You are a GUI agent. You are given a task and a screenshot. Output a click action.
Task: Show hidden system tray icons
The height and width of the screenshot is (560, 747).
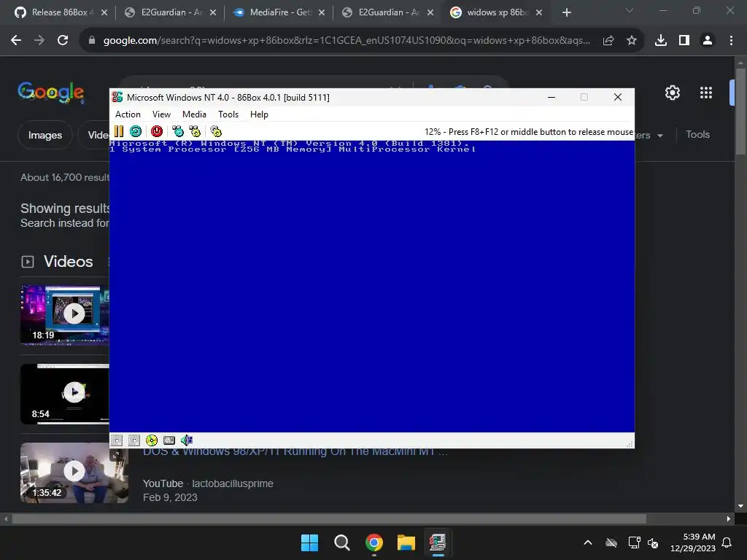(588, 542)
